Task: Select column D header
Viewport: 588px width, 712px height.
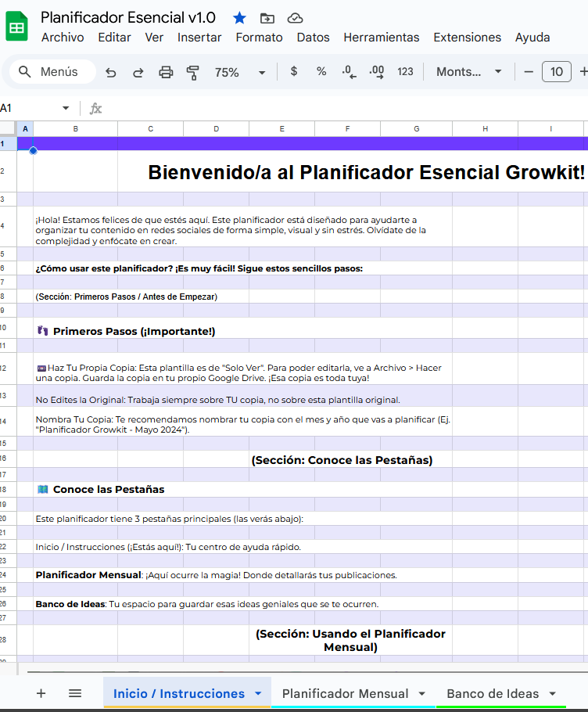Action: pyautogui.click(x=217, y=129)
